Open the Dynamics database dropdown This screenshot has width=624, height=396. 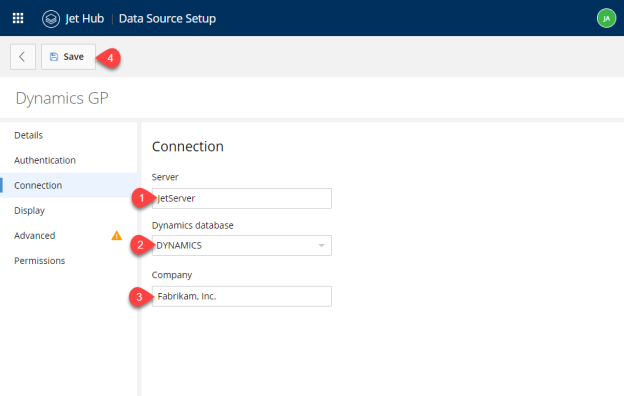pos(242,246)
